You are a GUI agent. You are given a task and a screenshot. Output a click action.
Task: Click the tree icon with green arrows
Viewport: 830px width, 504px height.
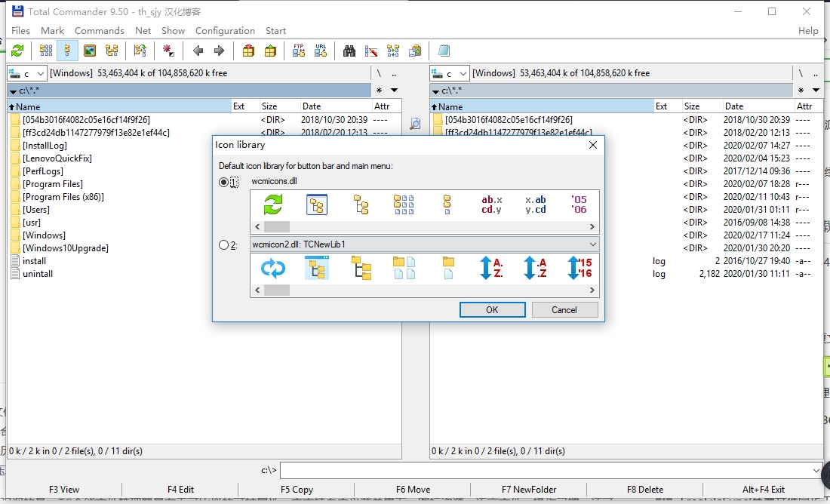click(x=140, y=51)
